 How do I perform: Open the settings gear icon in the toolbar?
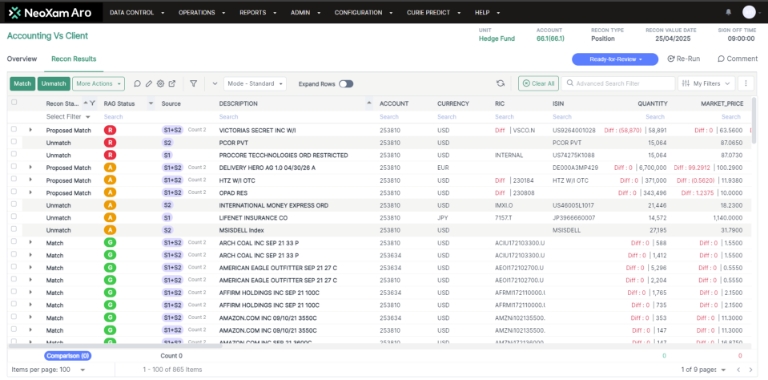pyautogui.click(x=160, y=84)
